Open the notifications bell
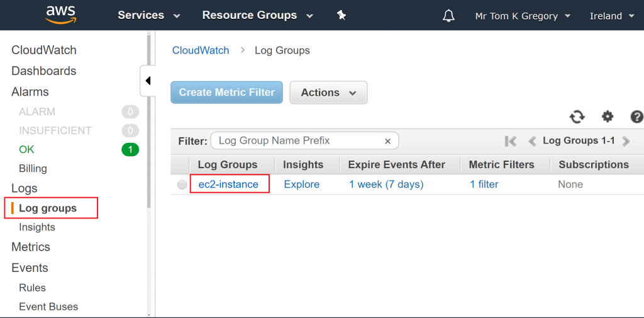Screen dimensions: 644x318 pos(448,16)
